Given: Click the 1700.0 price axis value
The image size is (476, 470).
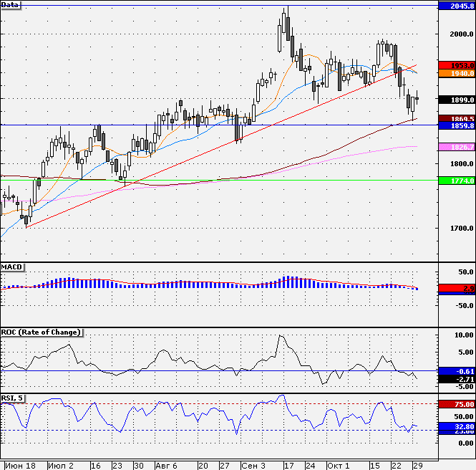Looking at the screenshot, I should point(462,228).
